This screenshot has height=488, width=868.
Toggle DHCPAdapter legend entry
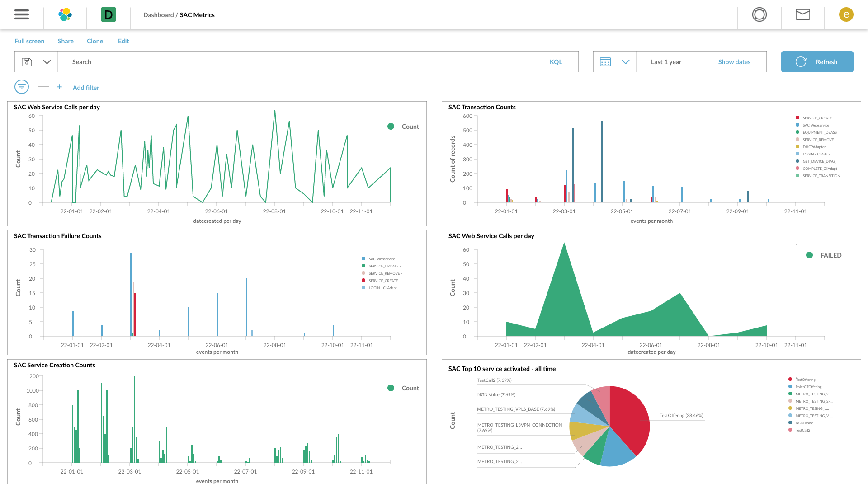point(811,147)
